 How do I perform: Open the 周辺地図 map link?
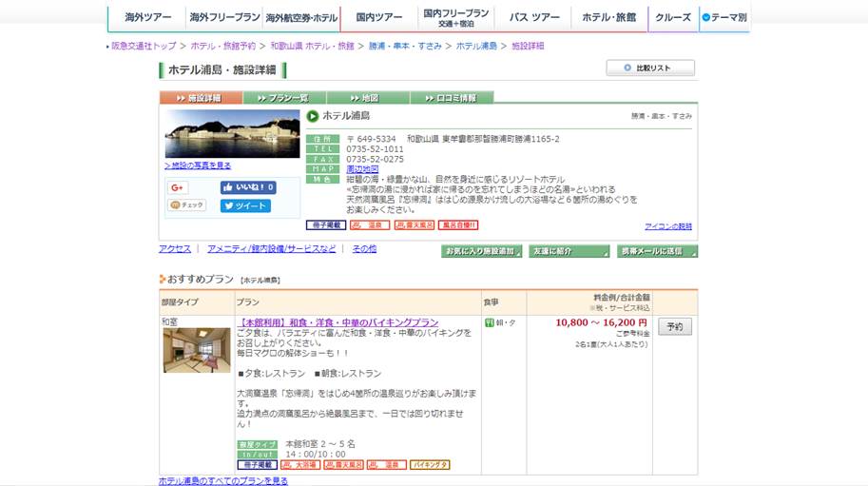pyautogui.click(x=362, y=169)
